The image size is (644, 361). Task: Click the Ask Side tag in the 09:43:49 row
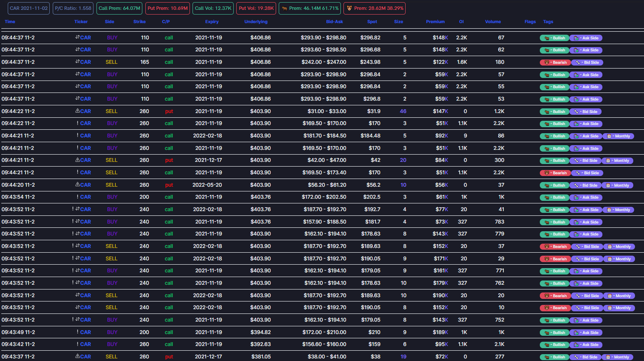point(586,333)
